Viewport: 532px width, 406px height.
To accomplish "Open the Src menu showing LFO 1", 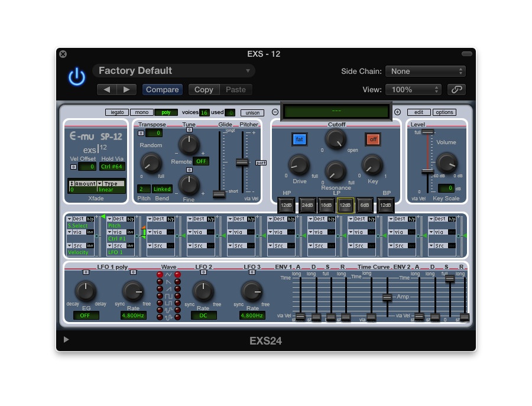I will [116, 246].
